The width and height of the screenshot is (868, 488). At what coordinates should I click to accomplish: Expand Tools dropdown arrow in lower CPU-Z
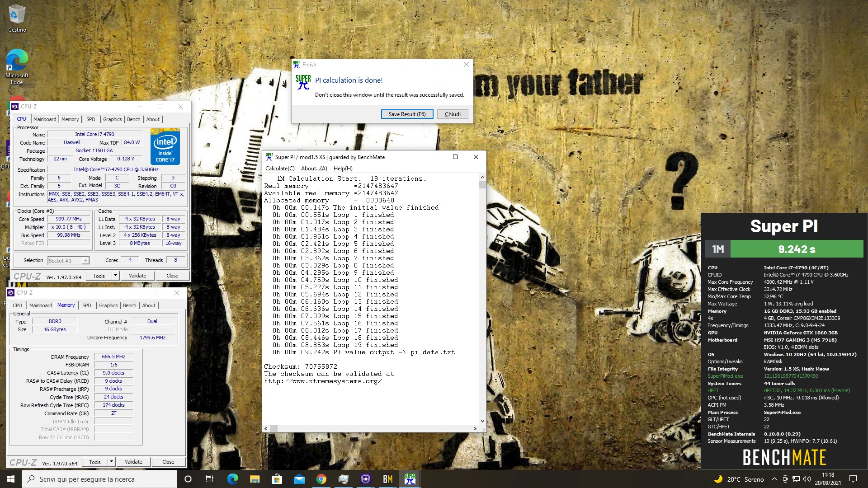coord(111,462)
